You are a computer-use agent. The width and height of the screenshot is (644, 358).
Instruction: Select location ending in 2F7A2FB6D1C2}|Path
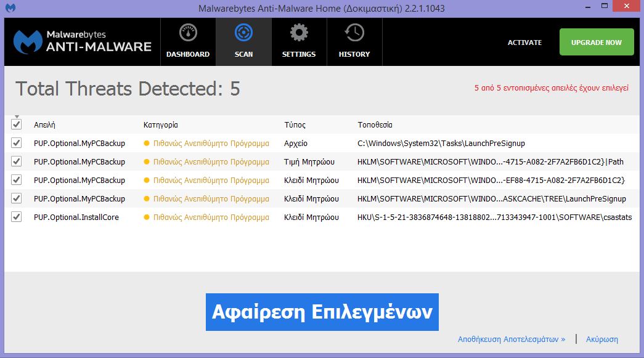point(491,162)
